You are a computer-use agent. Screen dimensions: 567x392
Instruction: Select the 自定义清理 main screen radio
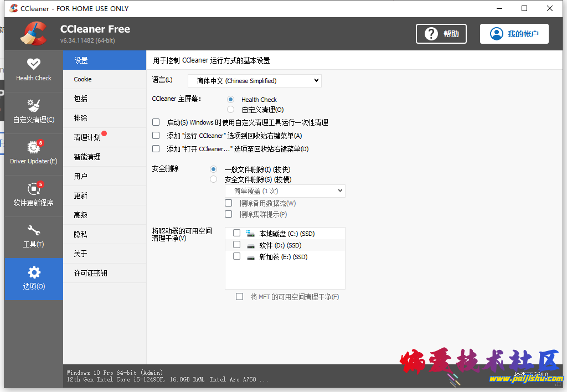point(230,109)
